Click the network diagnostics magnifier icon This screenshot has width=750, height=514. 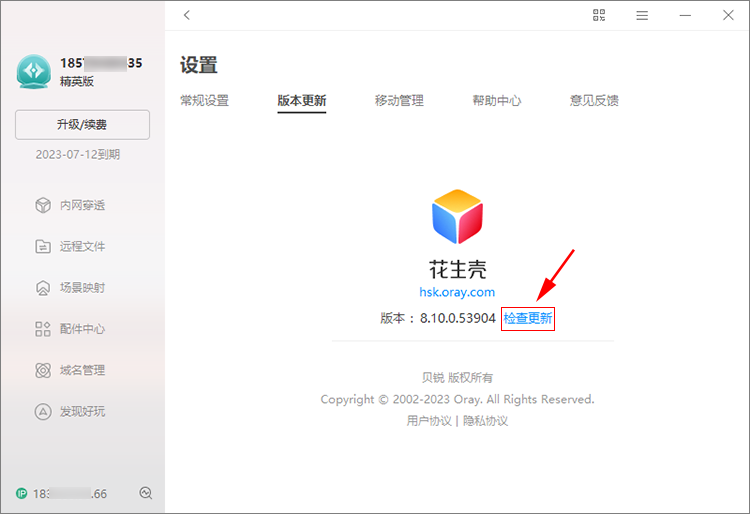146,493
